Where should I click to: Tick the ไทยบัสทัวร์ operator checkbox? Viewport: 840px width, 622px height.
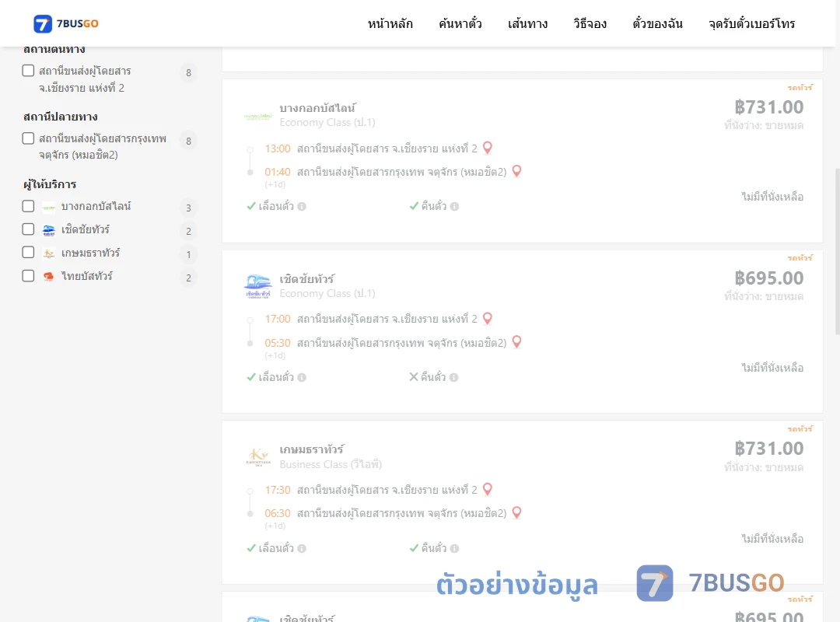tap(29, 276)
